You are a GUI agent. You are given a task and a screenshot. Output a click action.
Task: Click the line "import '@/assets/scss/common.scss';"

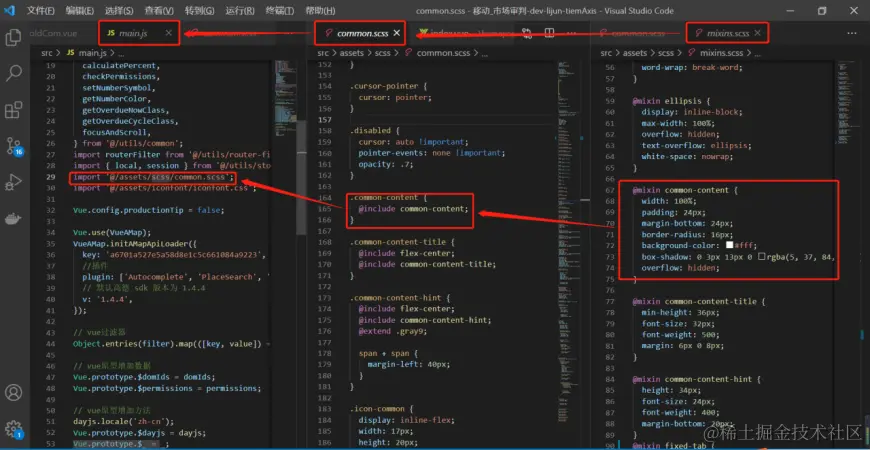coord(153,177)
